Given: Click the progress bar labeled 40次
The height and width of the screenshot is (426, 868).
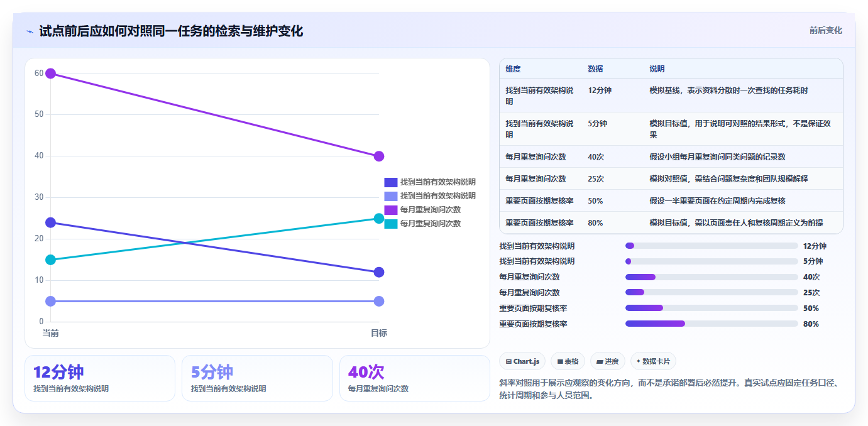Looking at the screenshot, I should pos(711,277).
